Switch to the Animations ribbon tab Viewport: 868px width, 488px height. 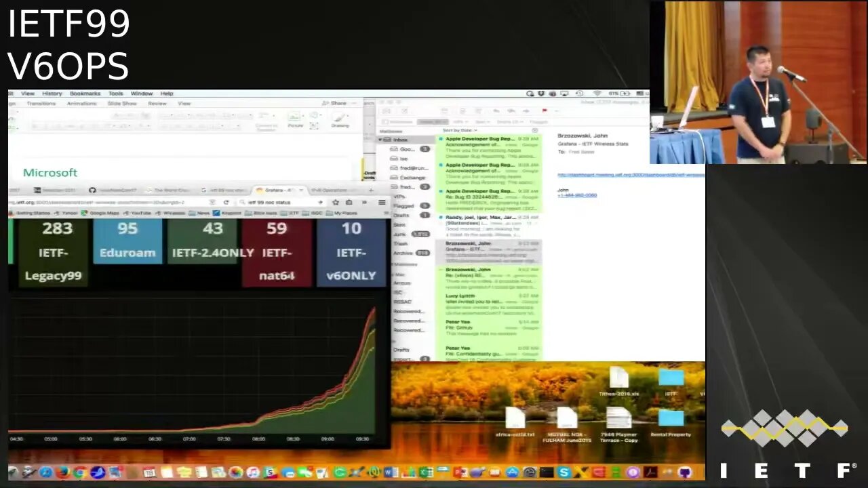81,104
